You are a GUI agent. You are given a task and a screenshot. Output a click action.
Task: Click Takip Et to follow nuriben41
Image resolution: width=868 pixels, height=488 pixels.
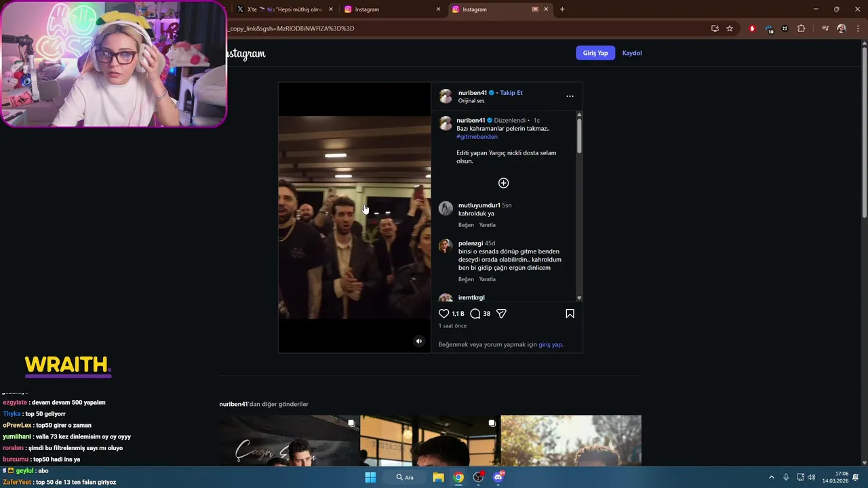(511, 93)
